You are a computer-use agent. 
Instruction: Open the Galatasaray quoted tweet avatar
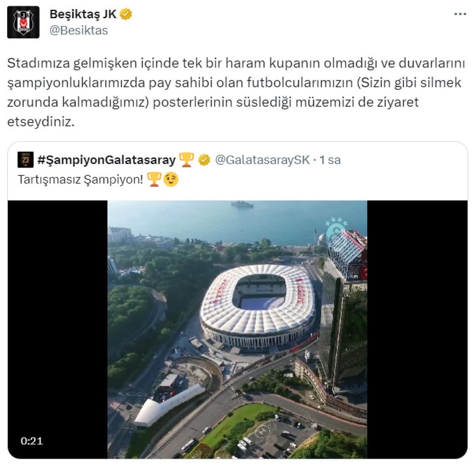click(26, 160)
